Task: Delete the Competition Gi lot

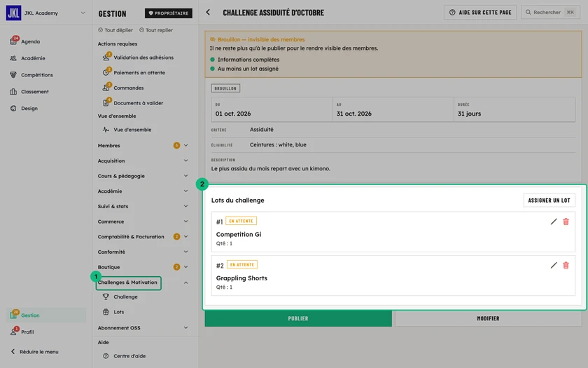Action: [566, 222]
